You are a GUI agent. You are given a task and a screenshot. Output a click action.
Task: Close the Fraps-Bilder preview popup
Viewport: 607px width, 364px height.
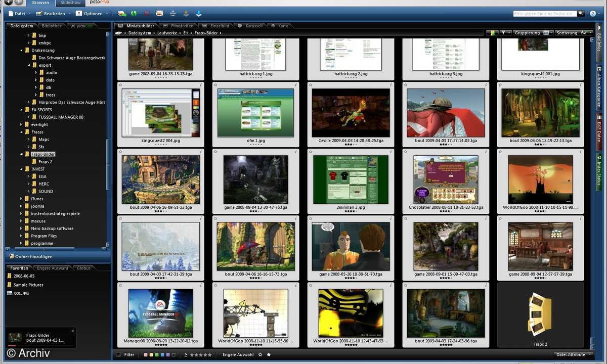(73, 331)
